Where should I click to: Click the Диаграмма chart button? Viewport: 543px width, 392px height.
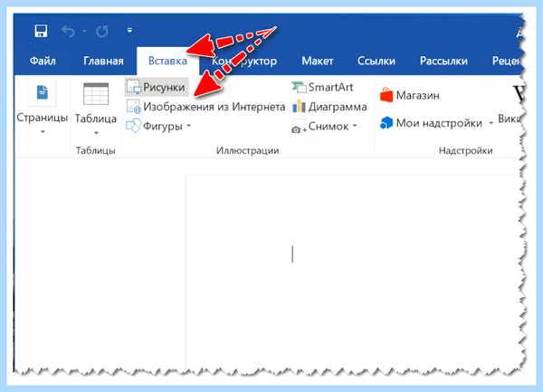[x=329, y=107]
